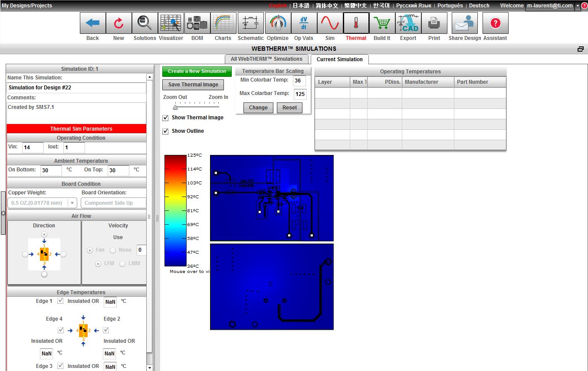Toggle the Edge 2 Insulated checkbox
The height and width of the screenshot is (371, 588).
(x=106, y=330)
